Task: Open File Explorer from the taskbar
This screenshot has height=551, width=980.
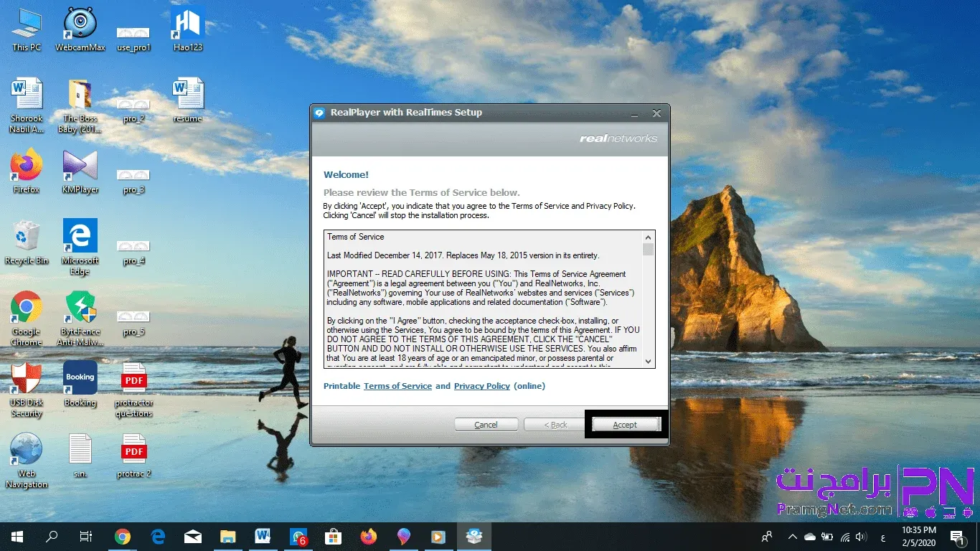Action: [228, 536]
